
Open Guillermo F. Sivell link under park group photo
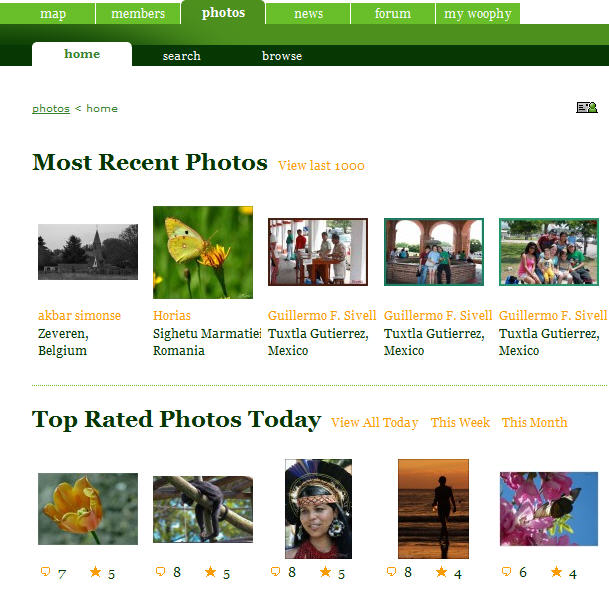553,315
